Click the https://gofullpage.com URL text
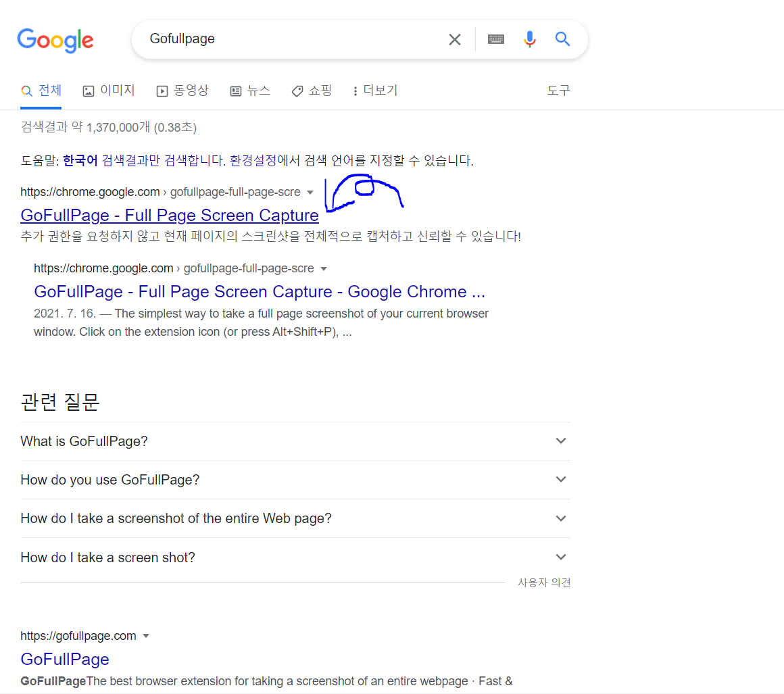 pos(78,636)
